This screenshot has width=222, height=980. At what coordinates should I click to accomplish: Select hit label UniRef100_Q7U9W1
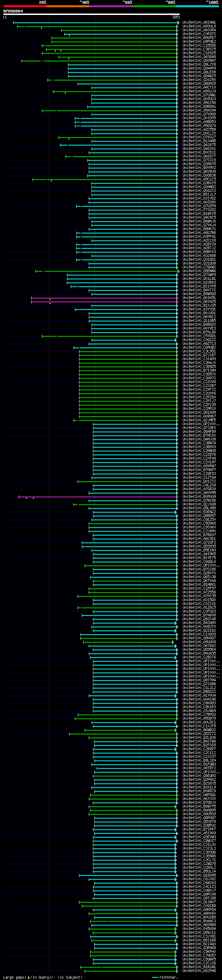(x=199, y=95)
